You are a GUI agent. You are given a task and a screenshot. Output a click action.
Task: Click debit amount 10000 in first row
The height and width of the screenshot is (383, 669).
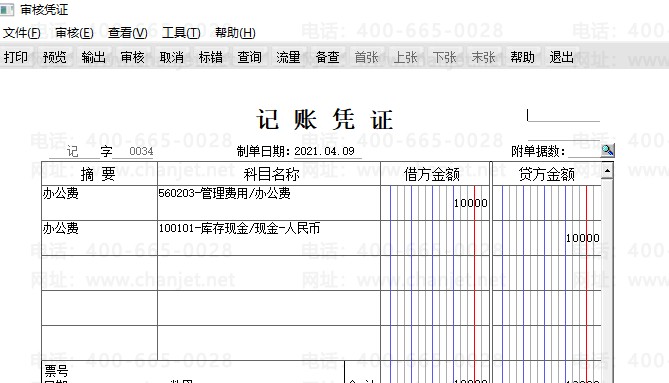click(470, 203)
